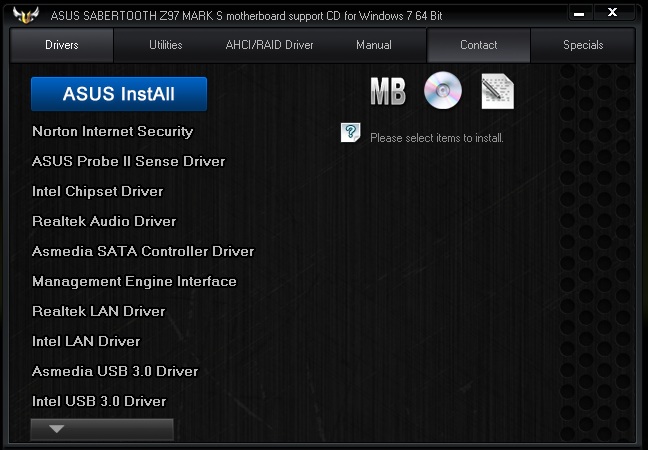Image resolution: width=648 pixels, height=450 pixels.
Task: Select Intel USB 3.0 Driver
Action: pyautogui.click(x=99, y=401)
